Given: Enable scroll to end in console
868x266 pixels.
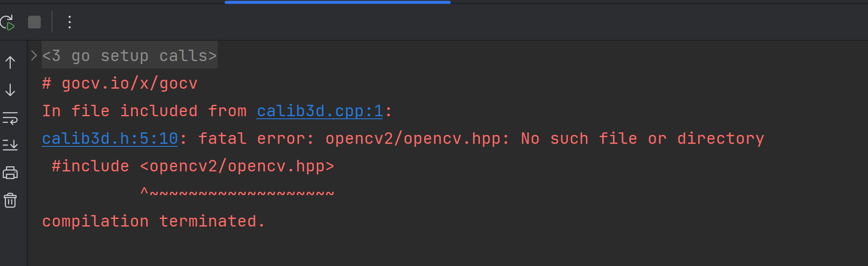Looking at the screenshot, I should (x=10, y=145).
